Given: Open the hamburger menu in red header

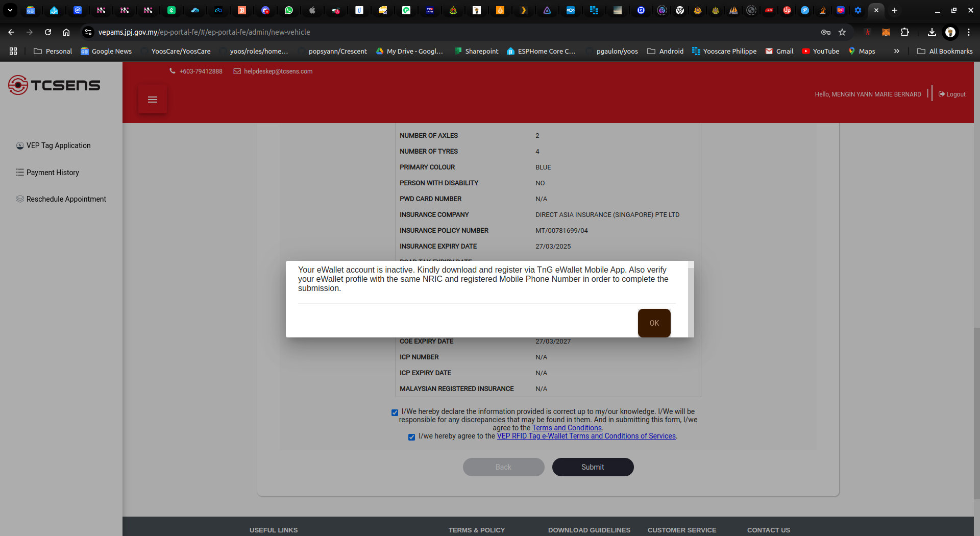Looking at the screenshot, I should (152, 100).
